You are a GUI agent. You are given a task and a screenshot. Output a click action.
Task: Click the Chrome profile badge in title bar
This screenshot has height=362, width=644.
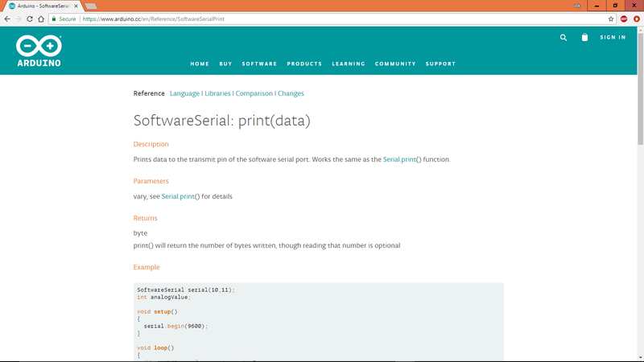[577, 6]
